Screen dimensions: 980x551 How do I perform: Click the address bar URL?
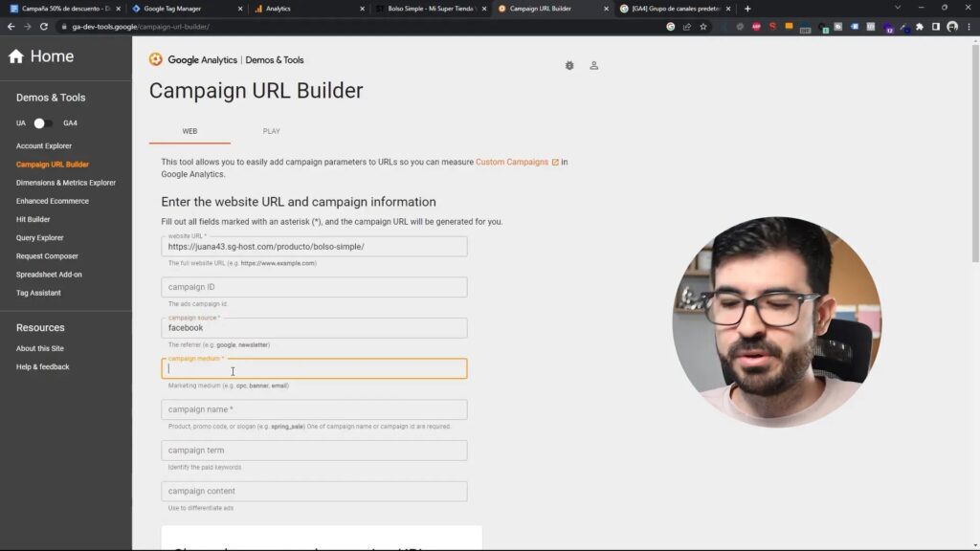tap(141, 27)
